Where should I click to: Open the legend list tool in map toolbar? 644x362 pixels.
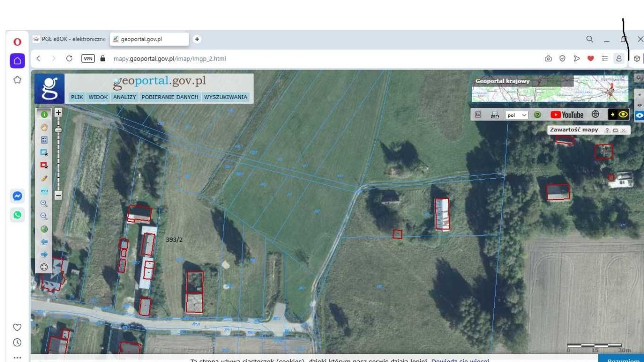44,140
